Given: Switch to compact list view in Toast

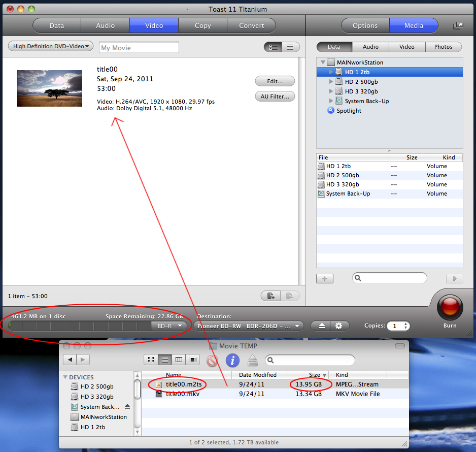Looking at the screenshot, I should coord(290,47).
